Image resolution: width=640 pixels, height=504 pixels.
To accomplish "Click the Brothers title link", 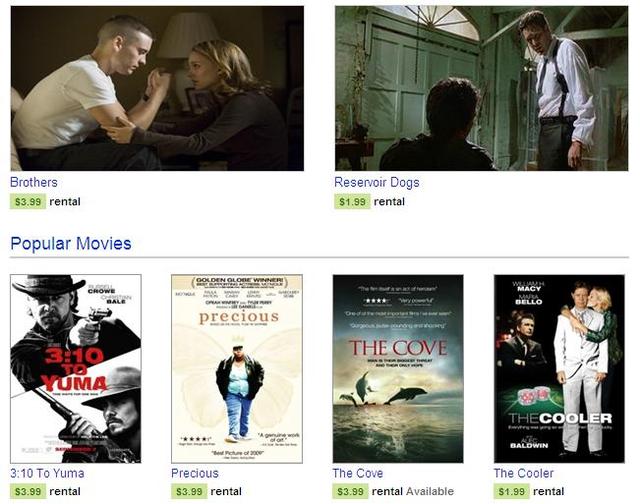I will coord(34,182).
